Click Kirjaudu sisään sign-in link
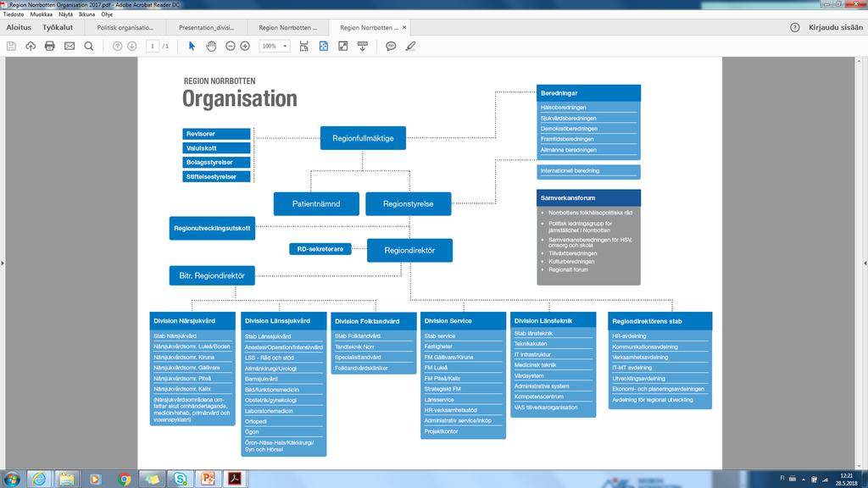The height and width of the screenshot is (488, 868). click(835, 27)
